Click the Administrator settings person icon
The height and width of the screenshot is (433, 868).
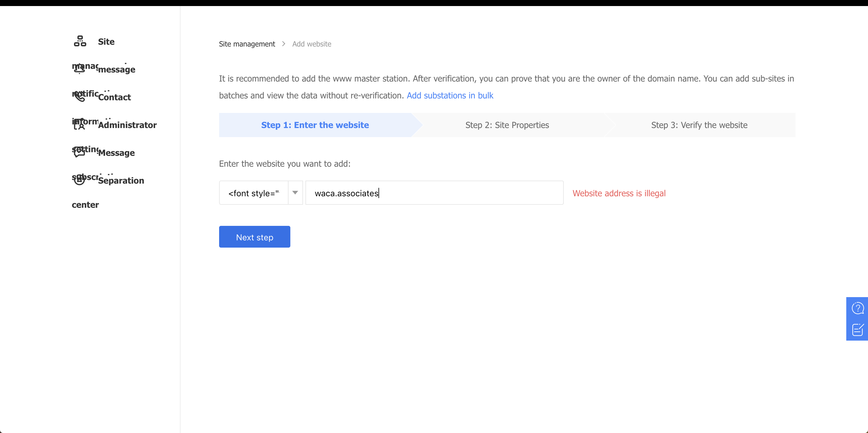[x=79, y=124]
